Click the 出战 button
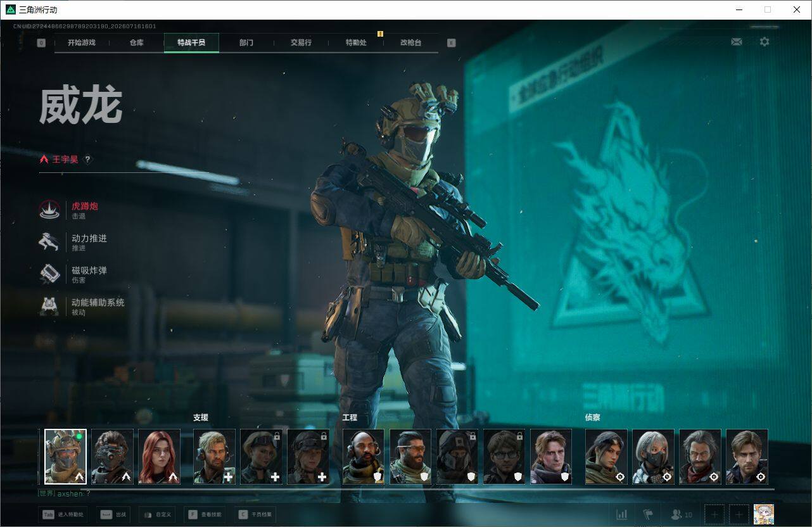 point(113,514)
